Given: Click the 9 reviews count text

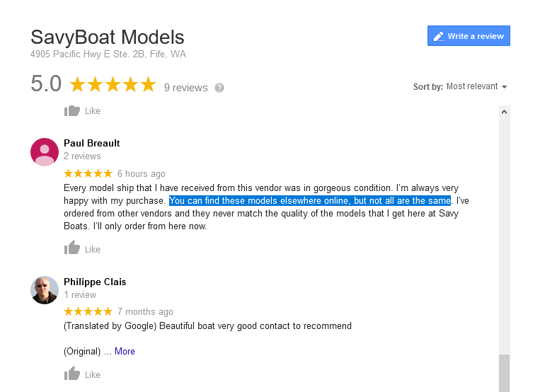Looking at the screenshot, I should coord(185,88).
